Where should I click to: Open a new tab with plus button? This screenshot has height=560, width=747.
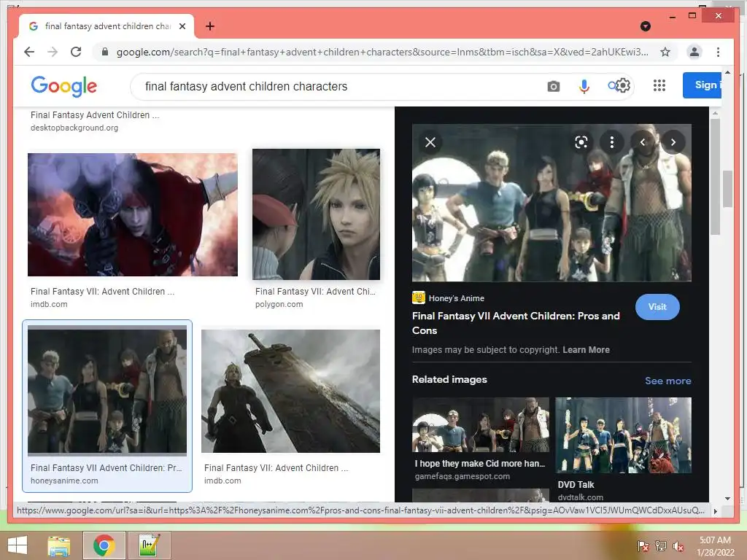pyautogui.click(x=209, y=26)
